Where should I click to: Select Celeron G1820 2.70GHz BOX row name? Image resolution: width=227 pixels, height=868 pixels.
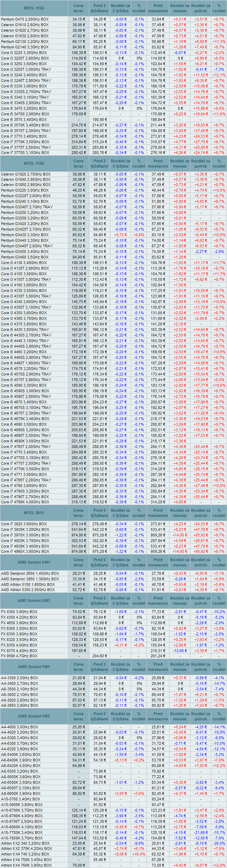[26, 174]
